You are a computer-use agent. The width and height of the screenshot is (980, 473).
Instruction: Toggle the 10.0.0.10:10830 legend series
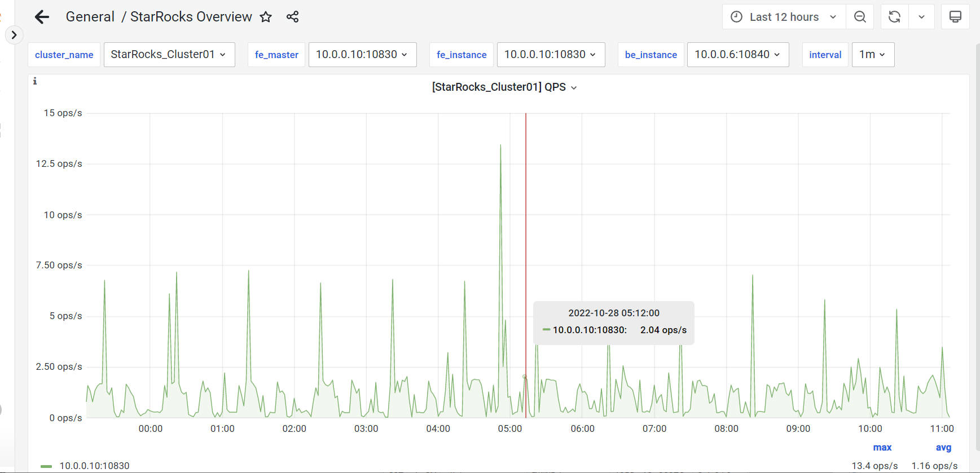coord(94,466)
